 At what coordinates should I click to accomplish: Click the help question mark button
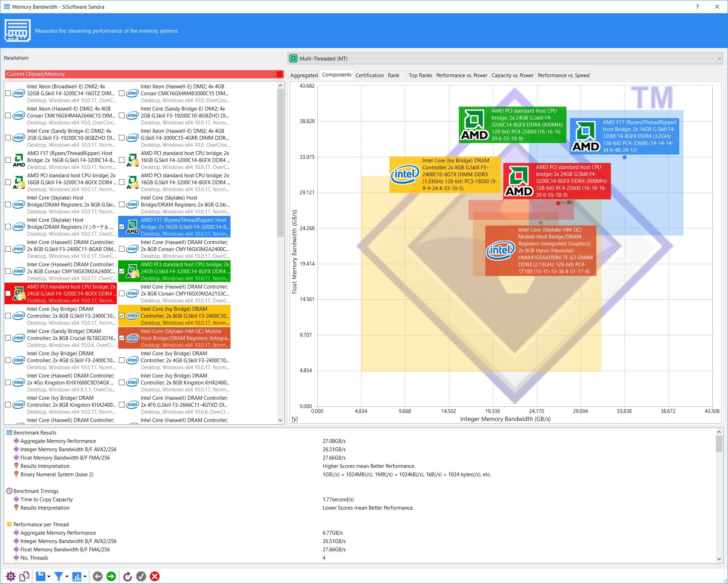(x=697, y=7)
